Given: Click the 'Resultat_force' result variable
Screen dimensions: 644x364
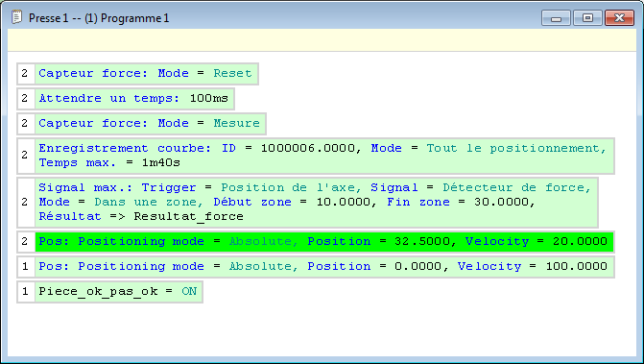Looking at the screenshot, I should [188, 216].
